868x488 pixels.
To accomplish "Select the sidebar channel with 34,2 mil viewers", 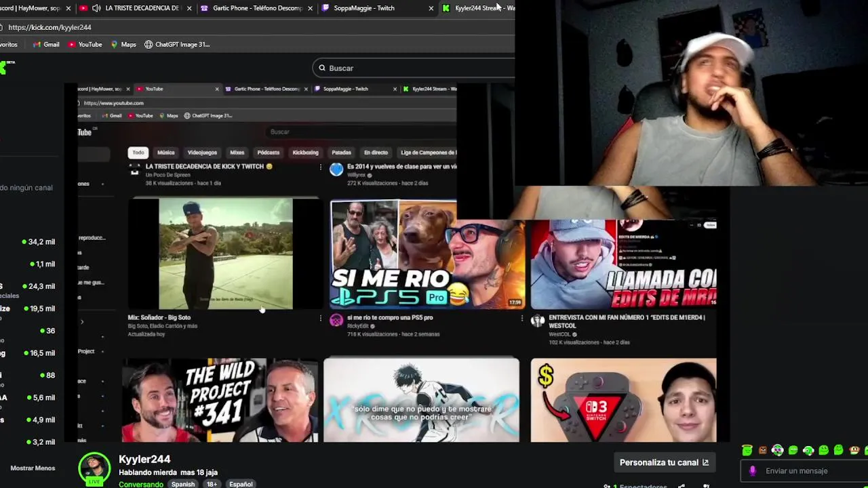I will [28, 241].
